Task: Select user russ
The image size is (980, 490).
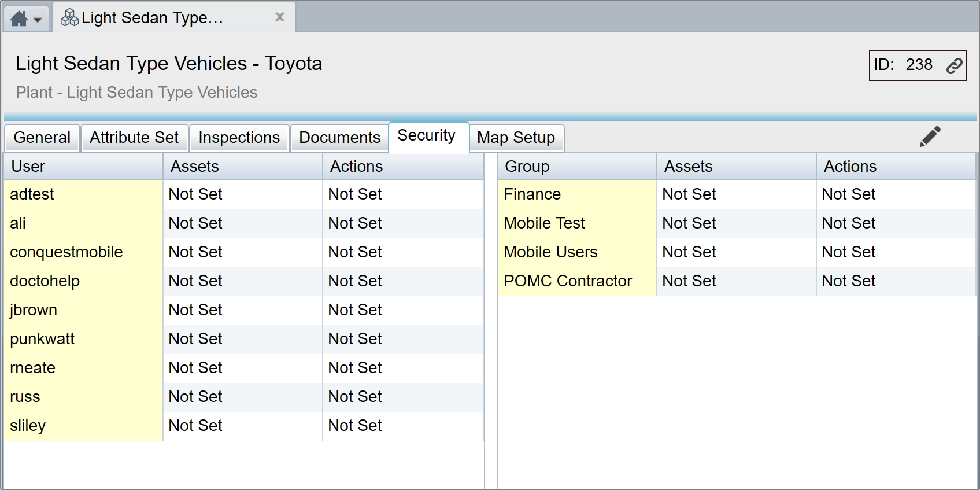Action: [x=83, y=397]
